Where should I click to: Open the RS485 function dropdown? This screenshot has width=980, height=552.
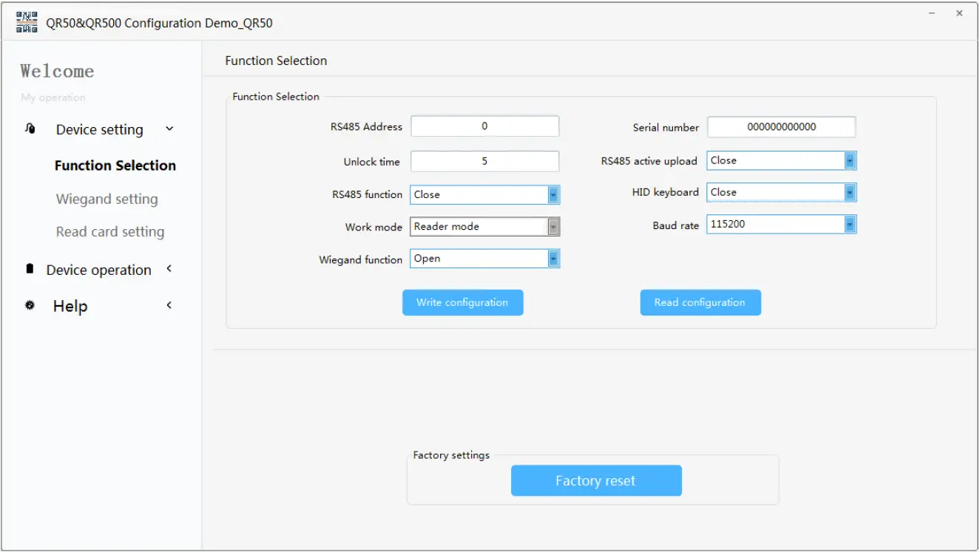[485, 194]
